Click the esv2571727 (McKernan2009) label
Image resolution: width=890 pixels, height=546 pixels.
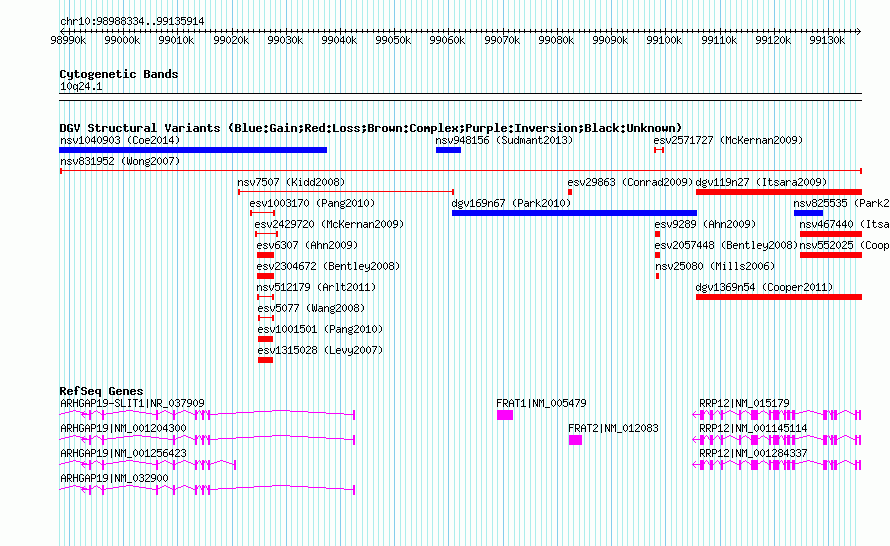click(728, 140)
